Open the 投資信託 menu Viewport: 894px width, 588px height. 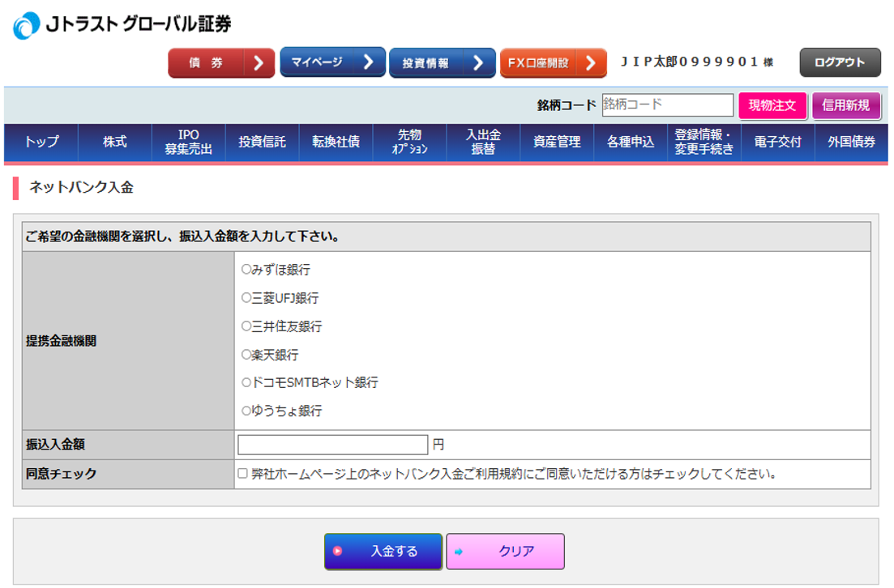coord(262,142)
